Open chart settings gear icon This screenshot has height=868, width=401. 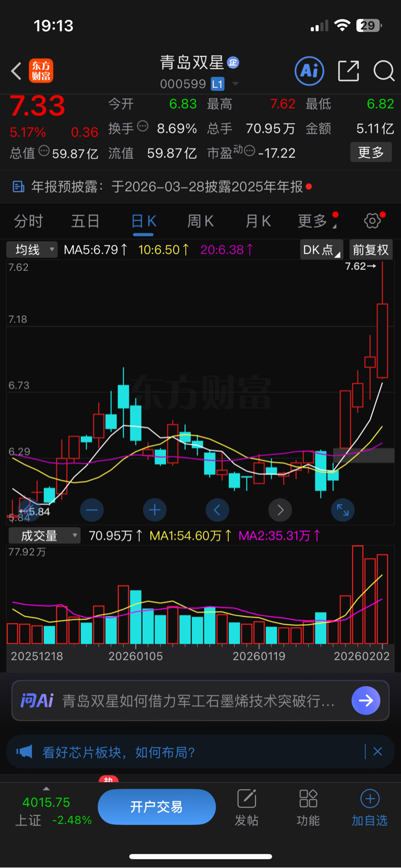coord(372,221)
